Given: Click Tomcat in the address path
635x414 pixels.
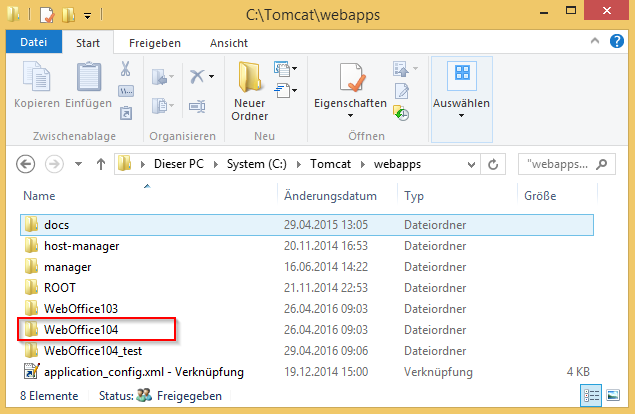Looking at the screenshot, I should click(330, 164).
